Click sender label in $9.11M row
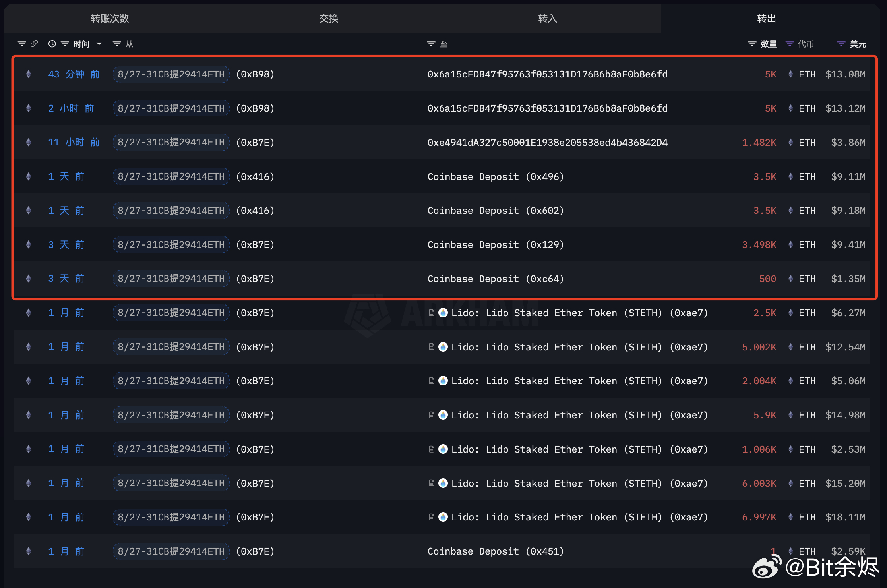887x588 pixels. click(171, 176)
